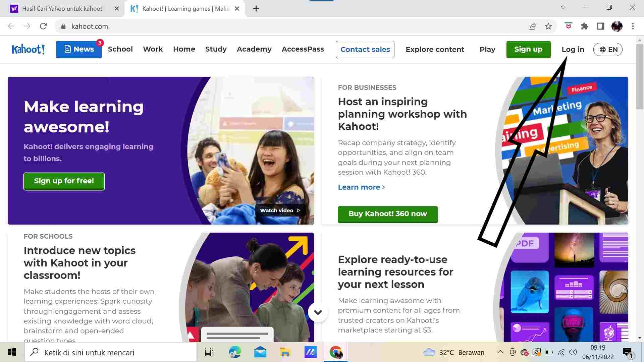
Task: Open the Wi-Fi network icon
Action: (x=561, y=352)
